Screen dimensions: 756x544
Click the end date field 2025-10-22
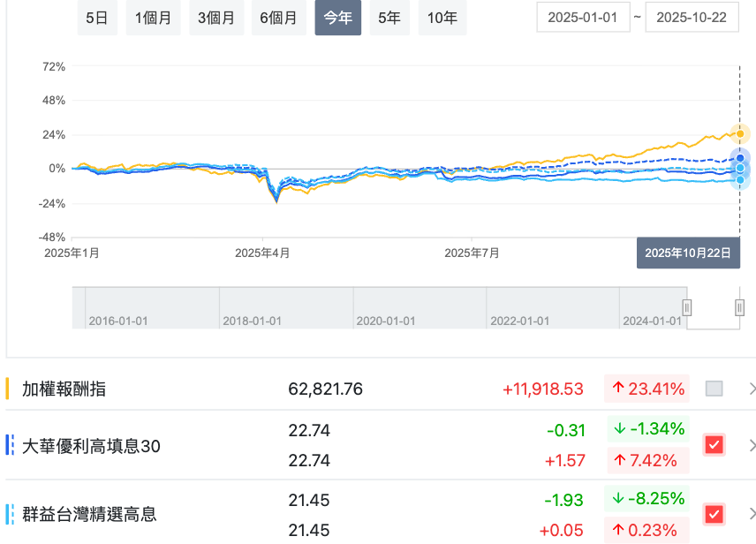click(x=692, y=18)
